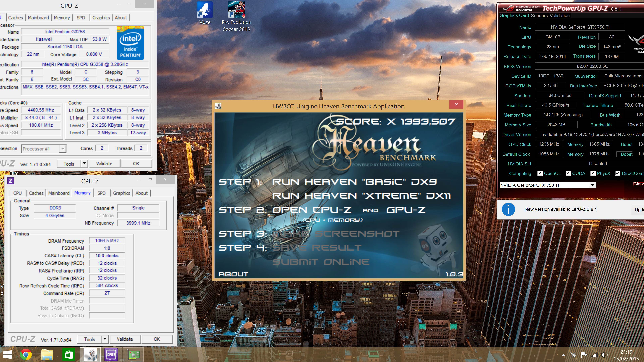
Task: Switch to Caches tab in upper CPU-Z window
Action: [15, 17]
